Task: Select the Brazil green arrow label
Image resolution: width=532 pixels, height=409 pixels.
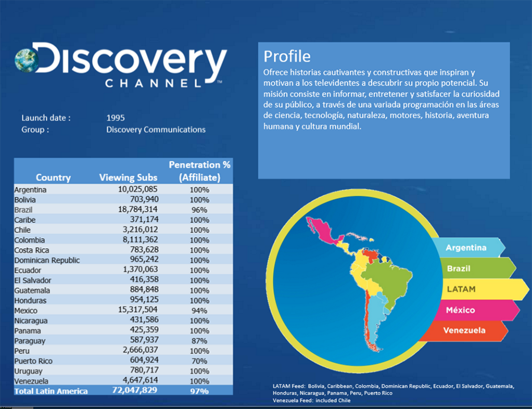Action: [459, 268]
